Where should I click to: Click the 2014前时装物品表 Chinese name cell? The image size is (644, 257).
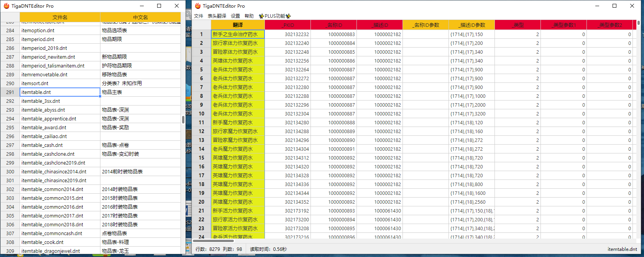pos(140,171)
